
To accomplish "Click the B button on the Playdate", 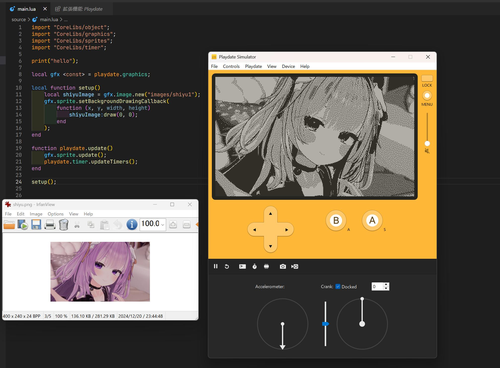I will pyautogui.click(x=336, y=220).
